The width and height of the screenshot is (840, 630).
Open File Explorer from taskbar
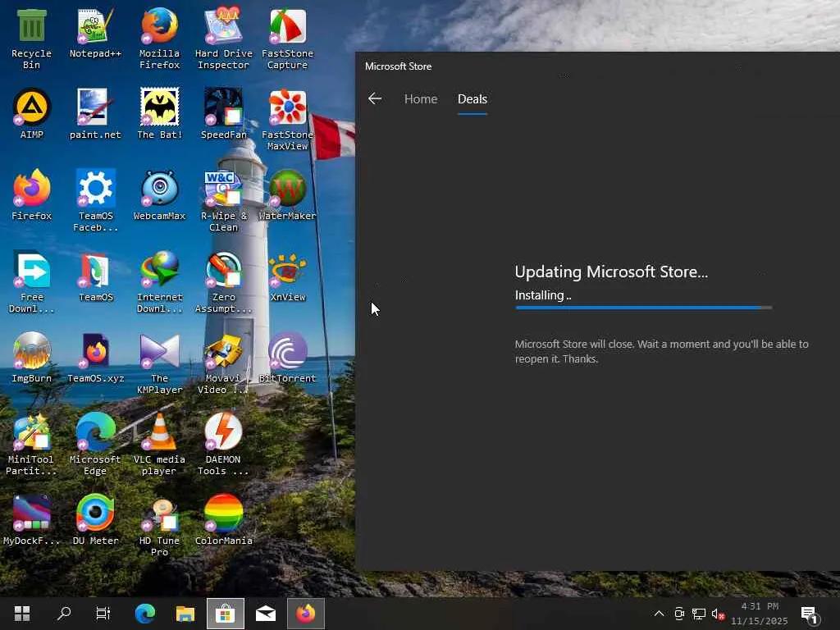(185, 614)
